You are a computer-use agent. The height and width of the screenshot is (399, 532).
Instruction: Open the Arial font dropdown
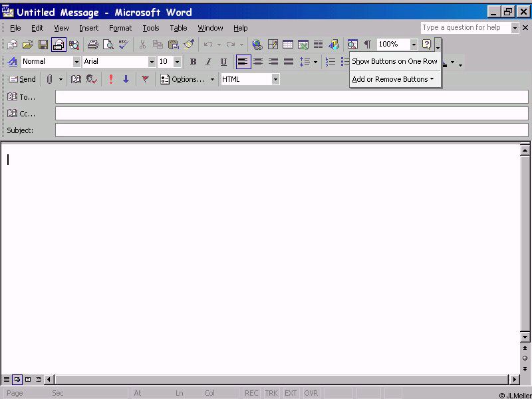click(x=152, y=62)
